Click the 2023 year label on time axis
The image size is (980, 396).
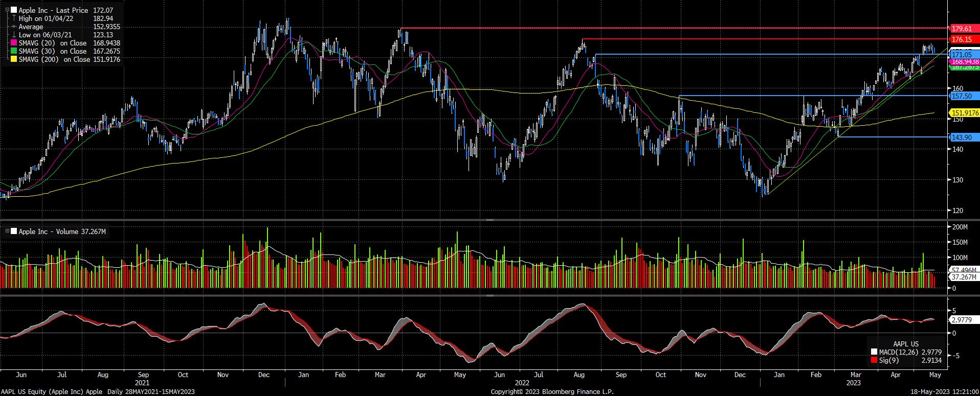point(854,383)
